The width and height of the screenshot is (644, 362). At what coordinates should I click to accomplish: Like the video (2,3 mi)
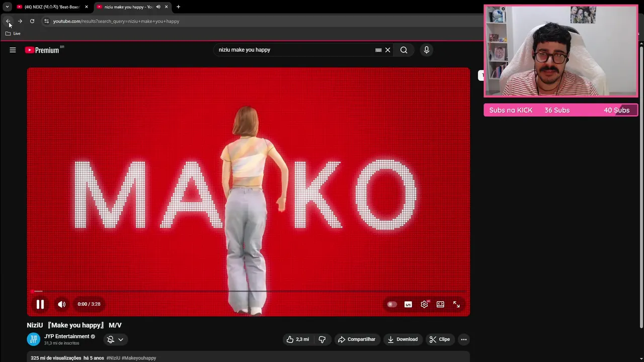[x=298, y=339]
